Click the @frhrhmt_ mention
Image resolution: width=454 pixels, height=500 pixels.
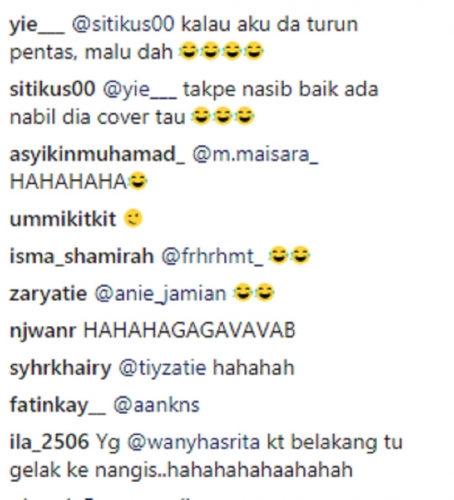tap(212, 256)
